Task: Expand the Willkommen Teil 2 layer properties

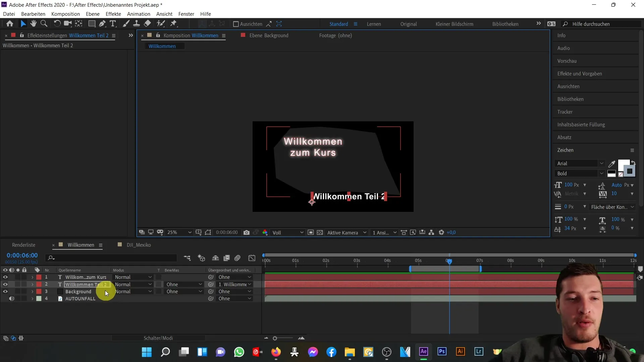Action: [32, 284]
